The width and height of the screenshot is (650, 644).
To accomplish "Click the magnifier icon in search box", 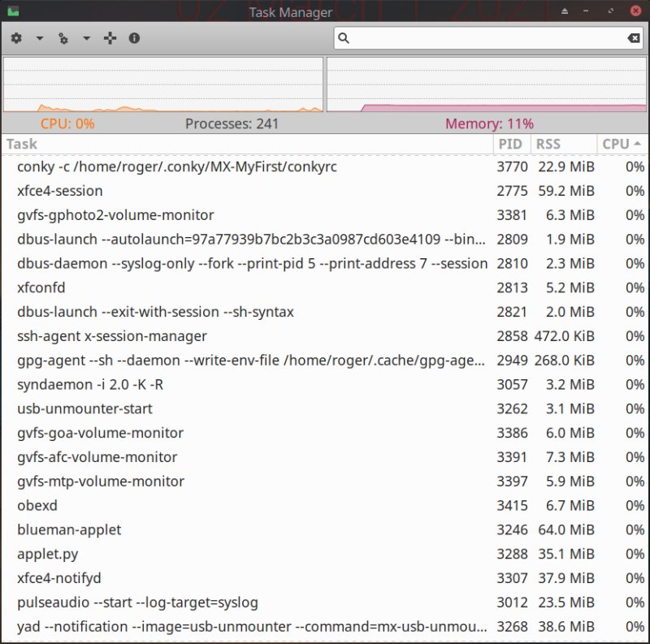I will coord(344,38).
